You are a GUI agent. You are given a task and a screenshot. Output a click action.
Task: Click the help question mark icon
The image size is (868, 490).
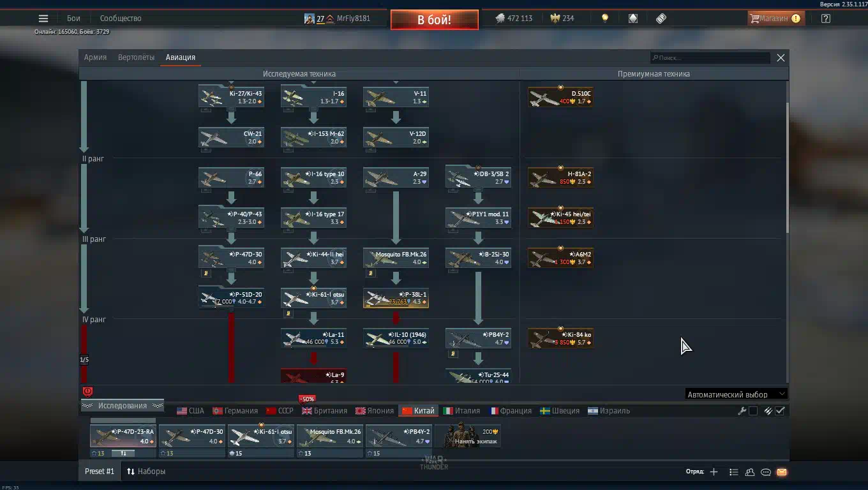click(x=826, y=19)
